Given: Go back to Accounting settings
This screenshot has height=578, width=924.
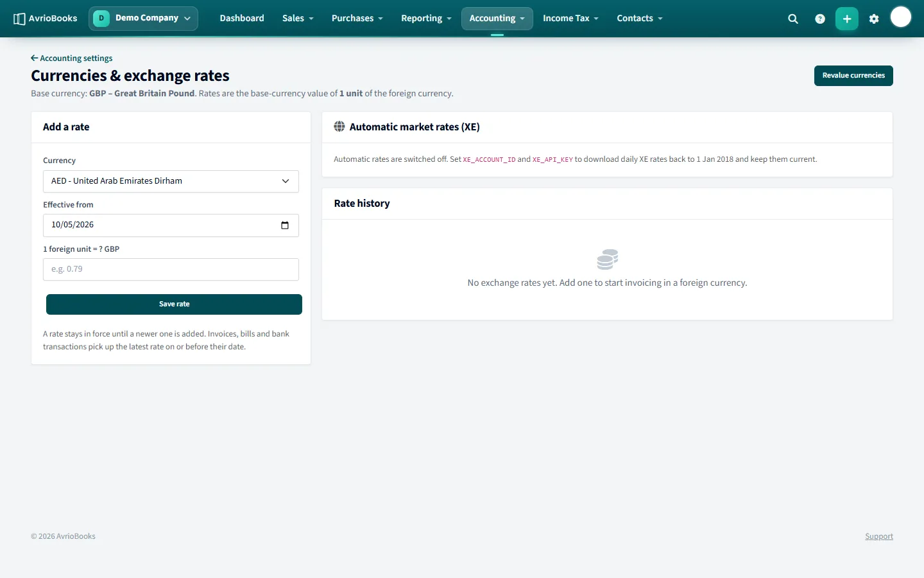Looking at the screenshot, I should (72, 58).
